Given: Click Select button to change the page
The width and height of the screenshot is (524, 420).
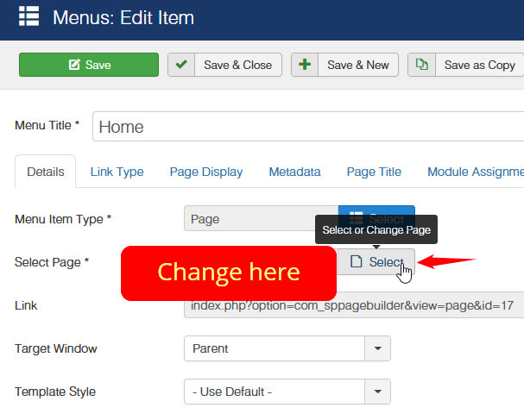Looking at the screenshot, I should point(376,262).
